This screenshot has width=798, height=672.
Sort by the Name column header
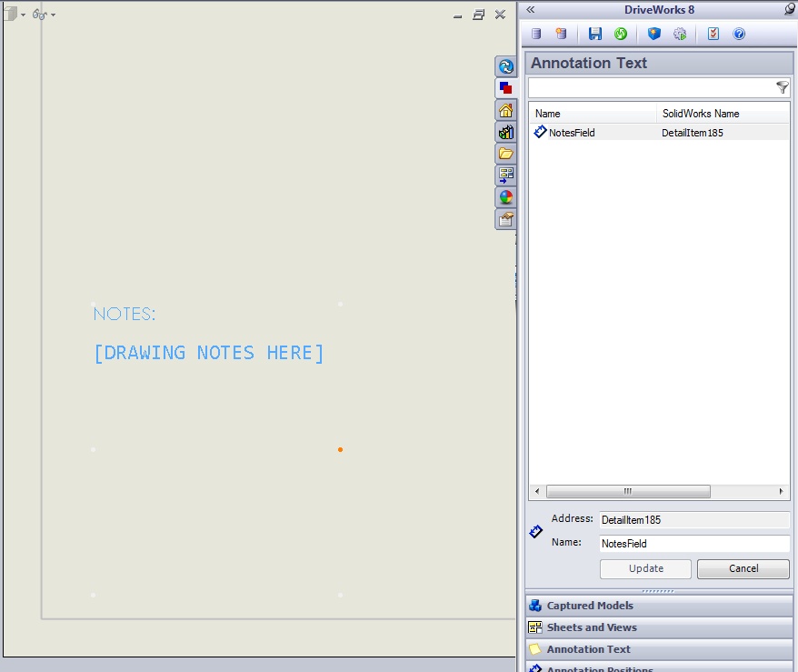coord(593,114)
